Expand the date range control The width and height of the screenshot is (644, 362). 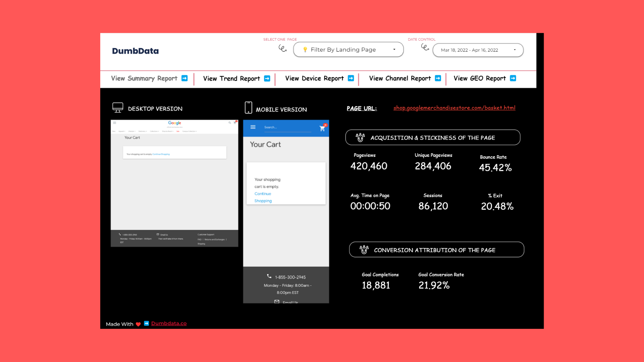[x=478, y=50]
